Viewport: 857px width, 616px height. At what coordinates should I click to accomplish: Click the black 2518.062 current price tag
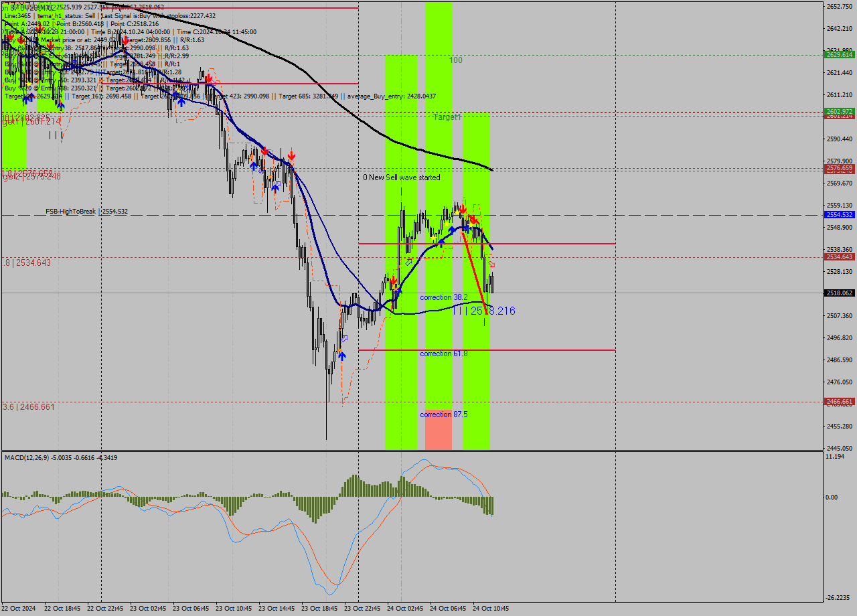(x=839, y=293)
